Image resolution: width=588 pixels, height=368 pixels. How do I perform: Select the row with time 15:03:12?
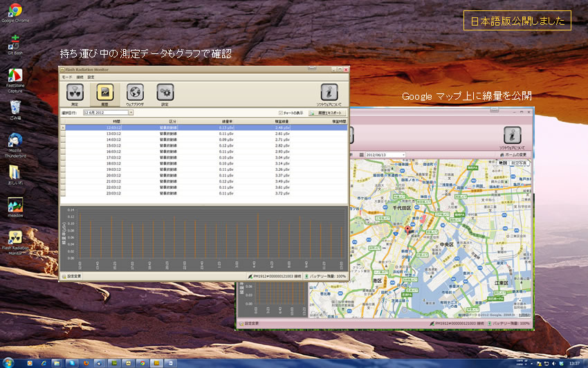pos(204,145)
